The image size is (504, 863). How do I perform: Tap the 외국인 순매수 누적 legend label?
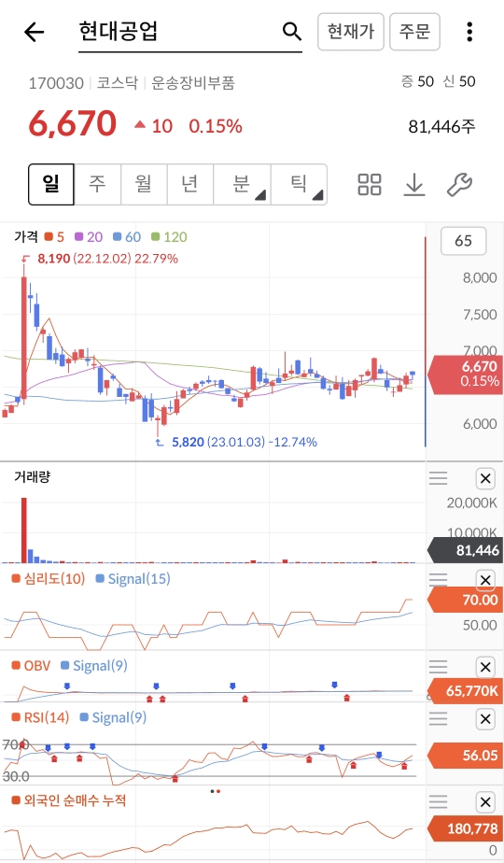[69, 800]
